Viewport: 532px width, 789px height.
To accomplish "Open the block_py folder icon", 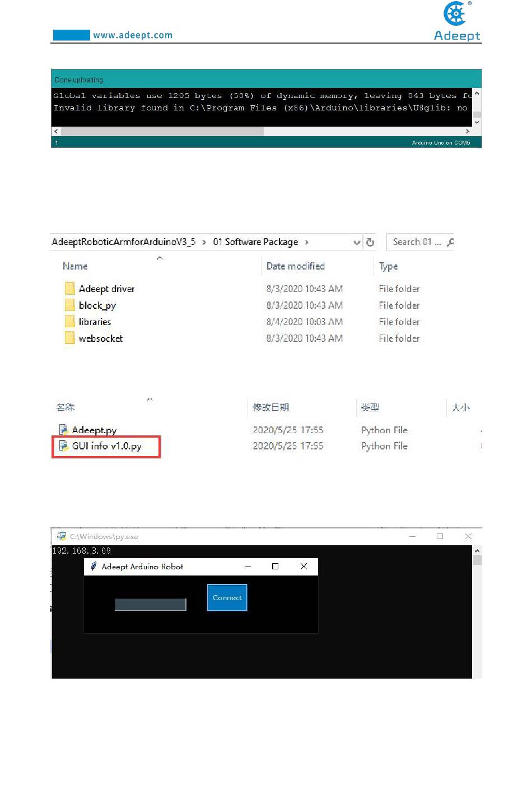I will coord(69,305).
